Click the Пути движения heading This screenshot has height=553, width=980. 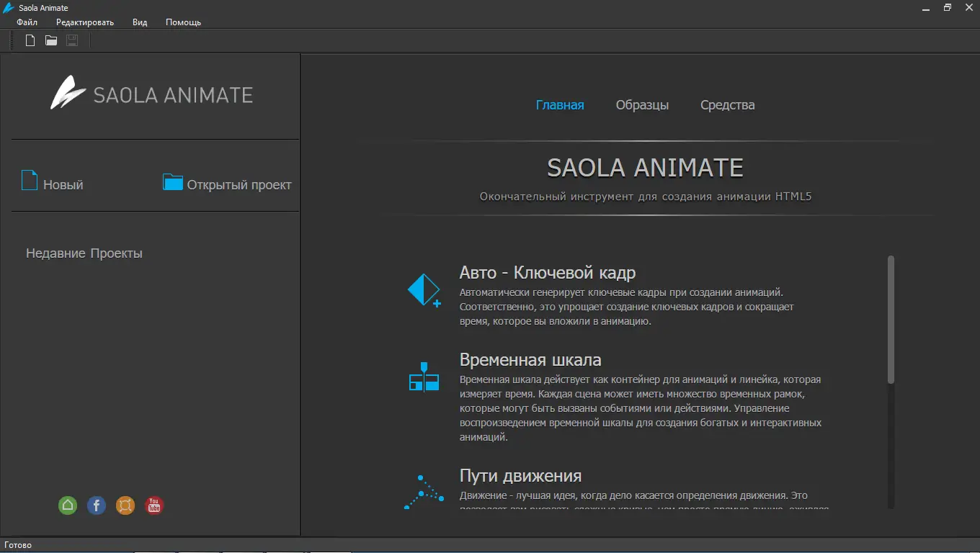(520, 476)
